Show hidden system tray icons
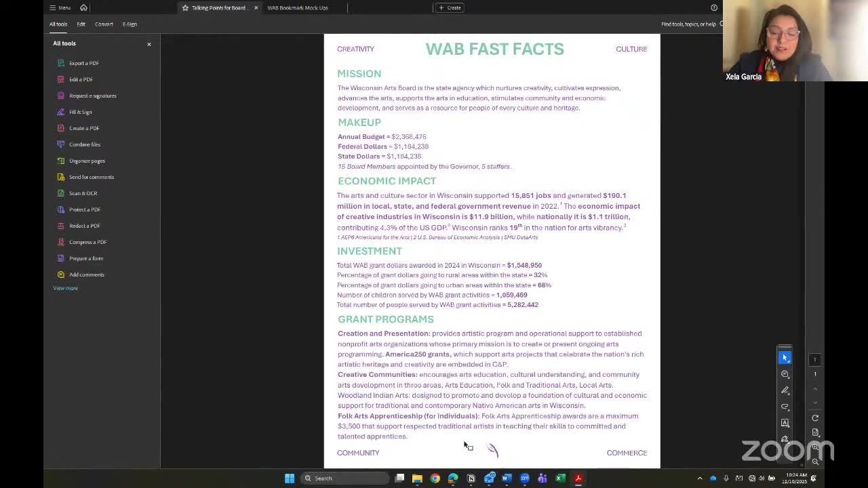Viewport: 868px width, 488px height. [x=700, y=479]
